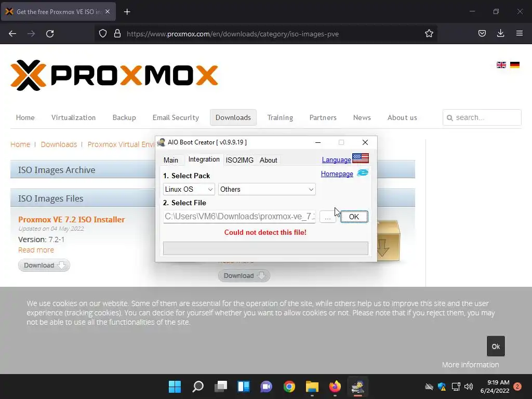Image resolution: width=532 pixels, height=399 pixels.
Task: Click Downloads breadcrumb link
Action: (x=59, y=144)
